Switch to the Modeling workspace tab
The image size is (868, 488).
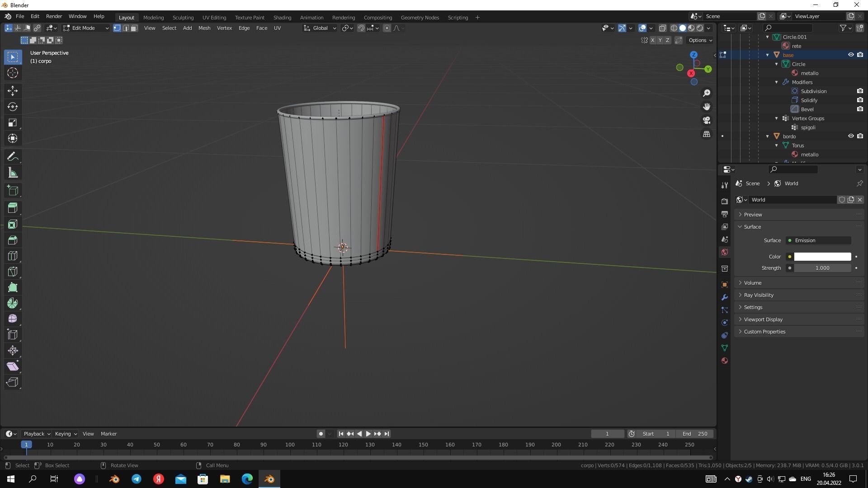(x=153, y=18)
